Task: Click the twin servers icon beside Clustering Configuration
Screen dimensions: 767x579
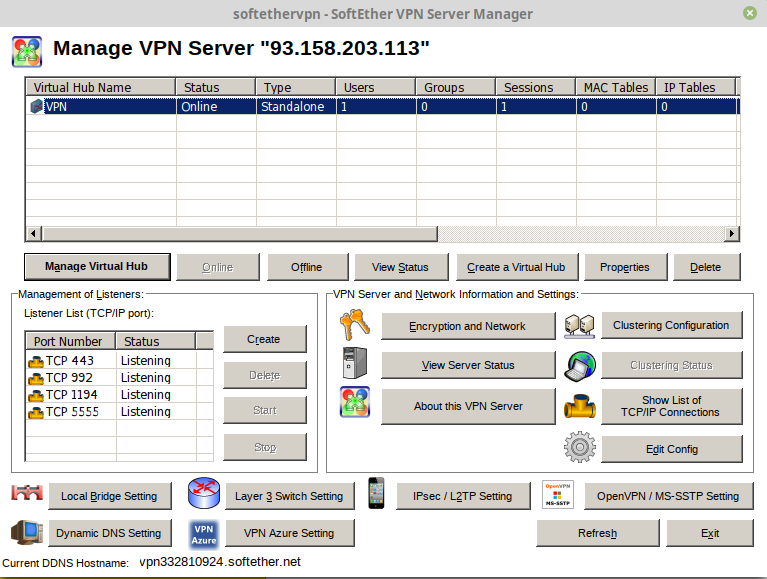Action: (580, 326)
